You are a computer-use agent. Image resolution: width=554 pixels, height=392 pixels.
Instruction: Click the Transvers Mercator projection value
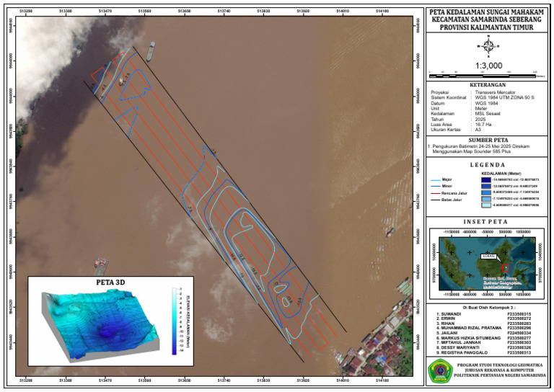495,92
